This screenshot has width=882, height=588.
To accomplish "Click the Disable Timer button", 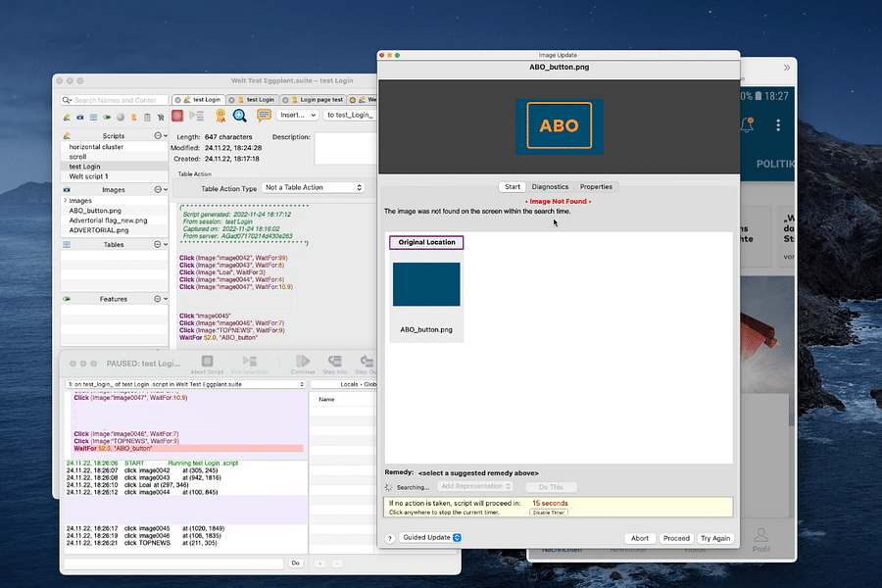I will point(548,512).
